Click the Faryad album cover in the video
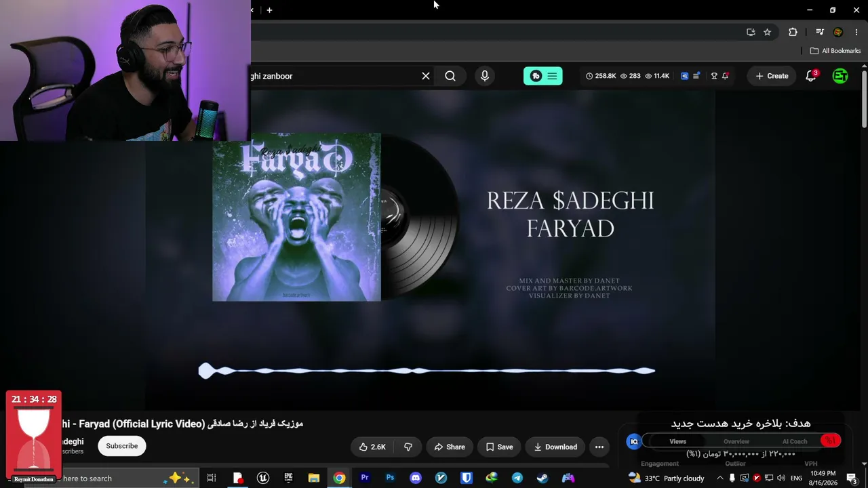This screenshot has height=488, width=868. (x=296, y=217)
